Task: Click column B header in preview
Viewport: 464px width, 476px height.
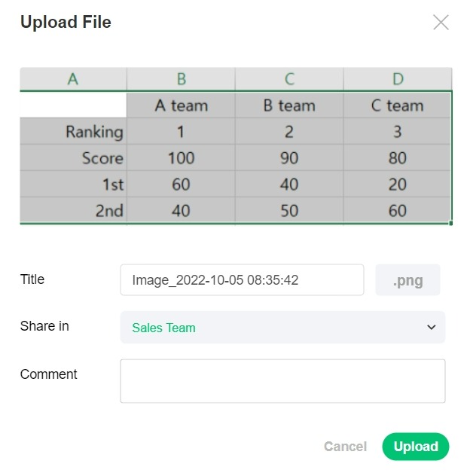Action: coord(181,79)
